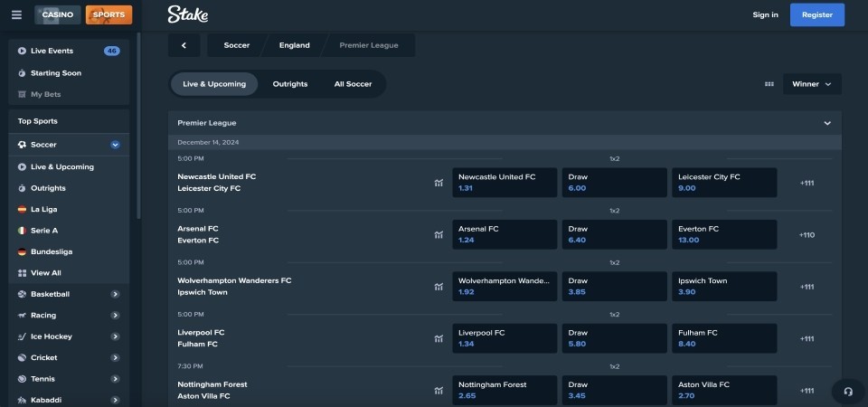This screenshot has height=407, width=868.
Task: Select the All Soccer tab
Action: 354,84
